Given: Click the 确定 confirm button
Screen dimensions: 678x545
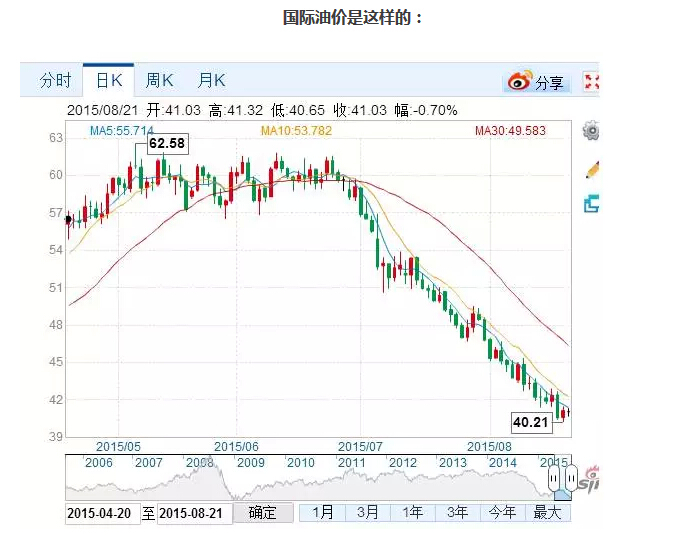Looking at the screenshot, I should coord(263,513).
